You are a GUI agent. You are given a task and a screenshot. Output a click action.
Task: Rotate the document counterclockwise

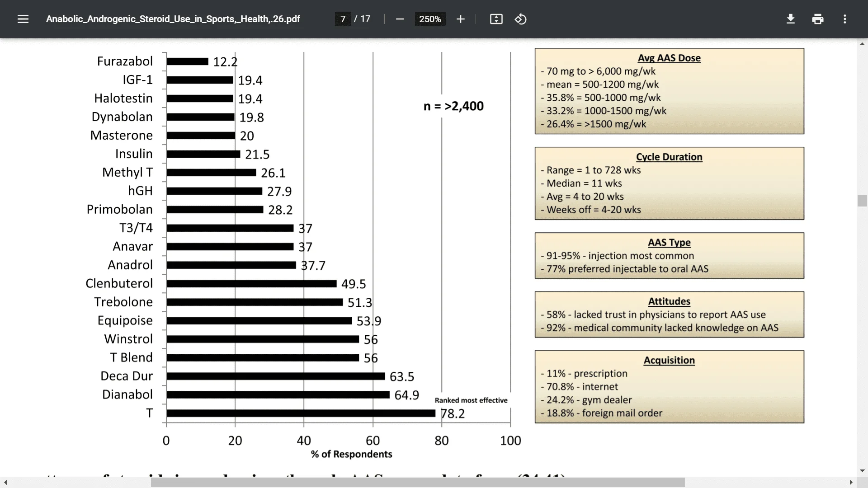pyautogui.click(x=521, y=19)
